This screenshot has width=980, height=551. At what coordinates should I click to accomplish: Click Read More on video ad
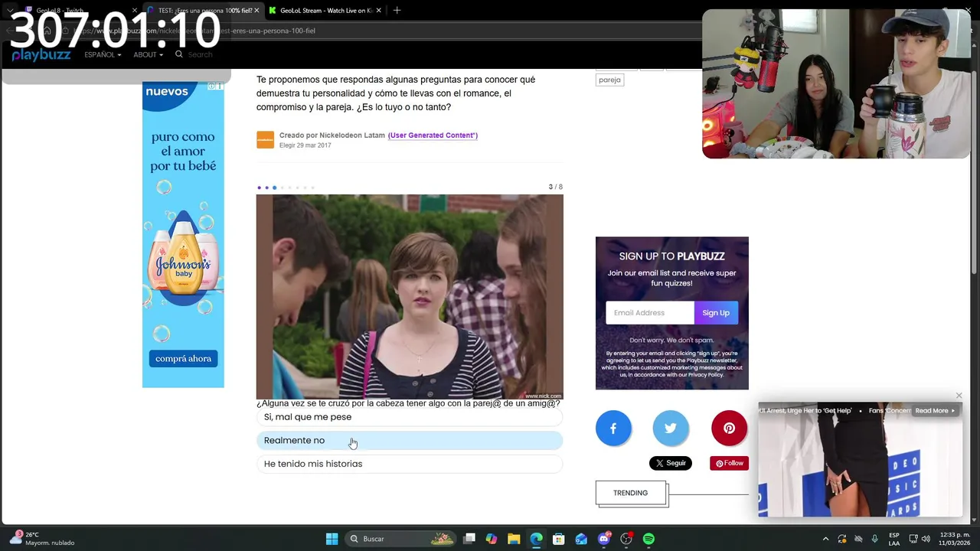tap(935, 411)
